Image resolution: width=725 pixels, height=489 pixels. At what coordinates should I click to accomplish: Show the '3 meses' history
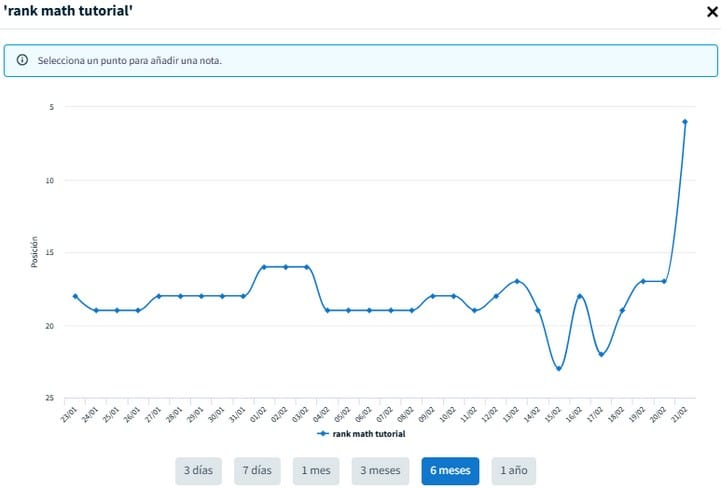point(380,470)
